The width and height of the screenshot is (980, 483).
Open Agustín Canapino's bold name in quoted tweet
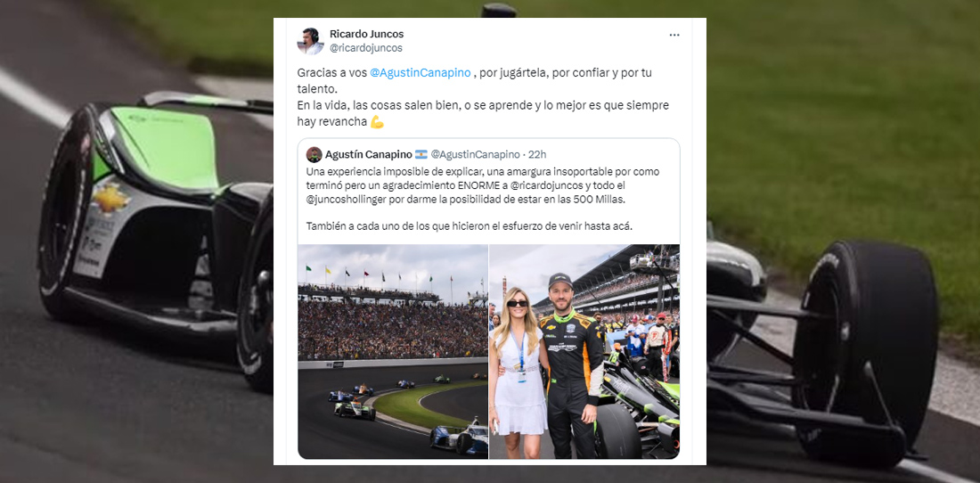pyautogui.click(x=368, y=154)
